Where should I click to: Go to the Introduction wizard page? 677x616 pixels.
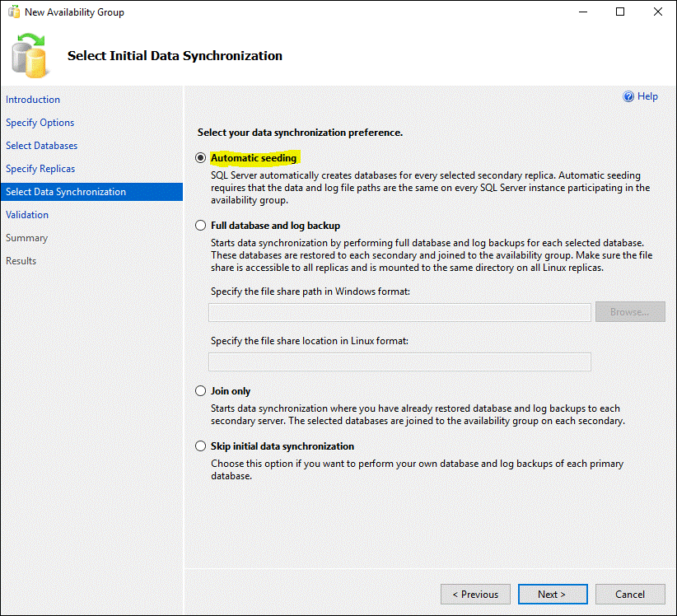(33, 100)
